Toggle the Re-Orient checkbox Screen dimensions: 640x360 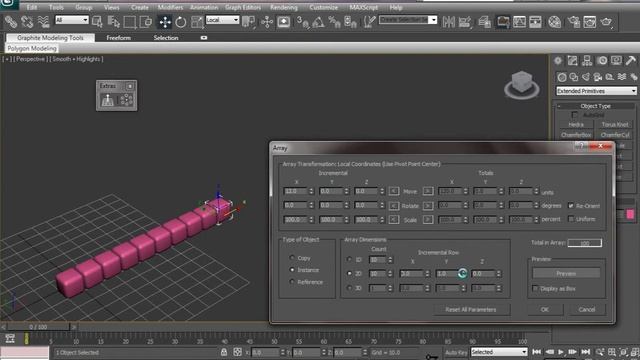coord(571,205)
